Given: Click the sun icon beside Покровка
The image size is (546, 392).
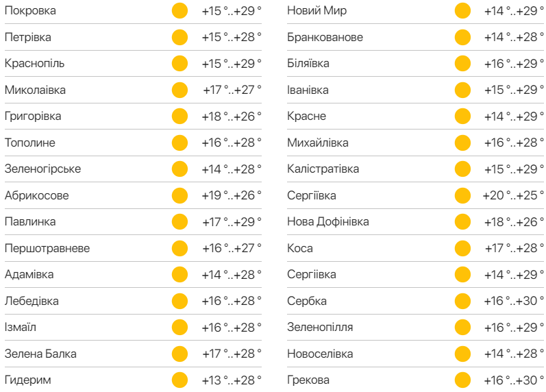Looking at the screenshot, I should coord(179,11).
